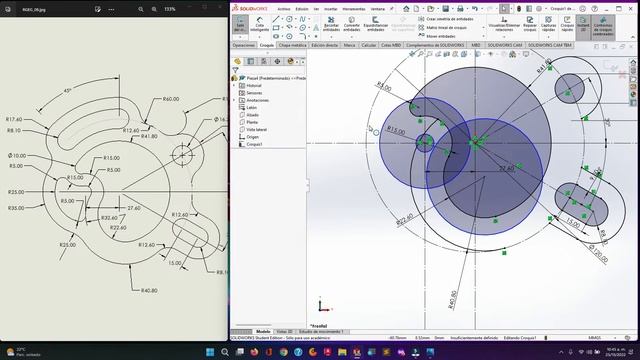The image size is (640, 360).
Task: Switch to the Chapa metálica tab
Action: 293,45
